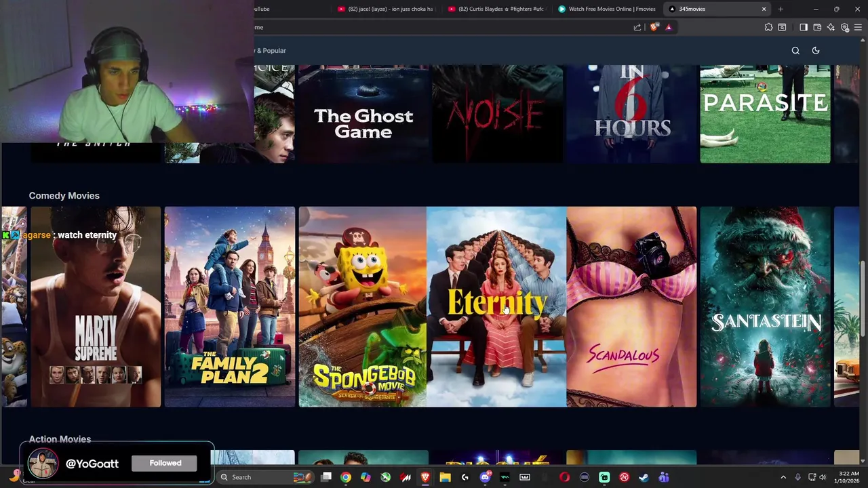Open The Family Plan 2 poster

(229, 306)
